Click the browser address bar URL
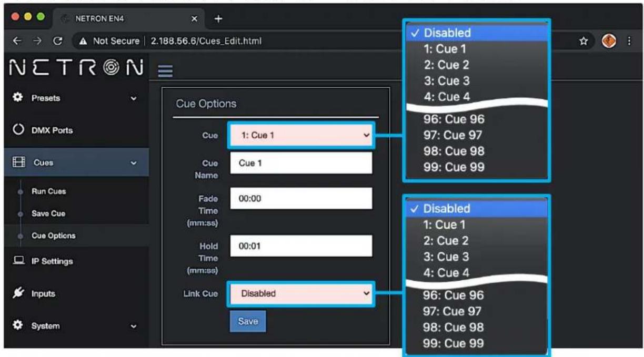 pyautogui.click(x=206, y=41)
